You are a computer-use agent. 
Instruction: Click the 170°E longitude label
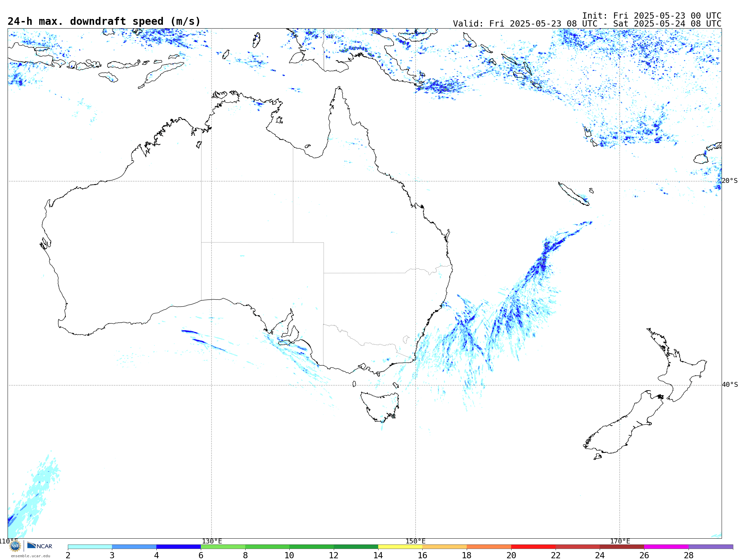point(620,541)
